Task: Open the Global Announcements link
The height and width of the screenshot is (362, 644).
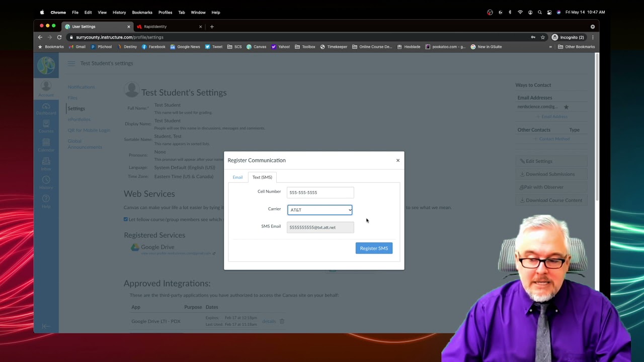Action: (x=85, y=144)
